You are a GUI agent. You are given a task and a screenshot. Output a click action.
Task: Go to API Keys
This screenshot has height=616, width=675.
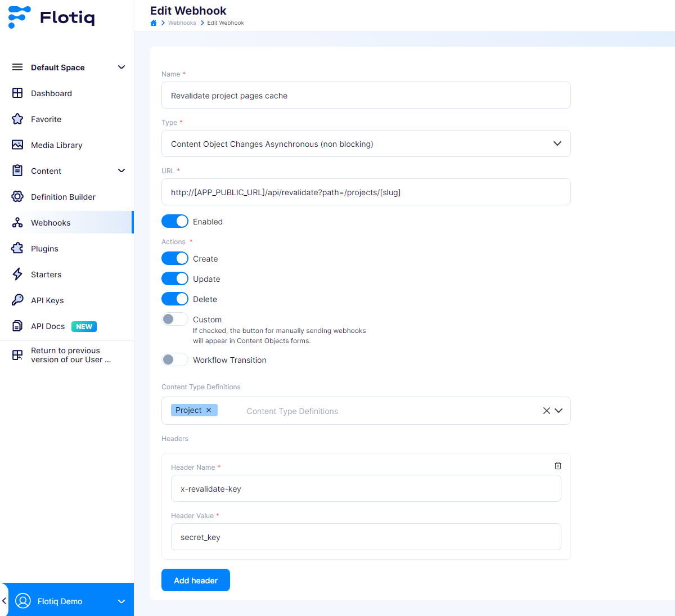coord(67,300)
